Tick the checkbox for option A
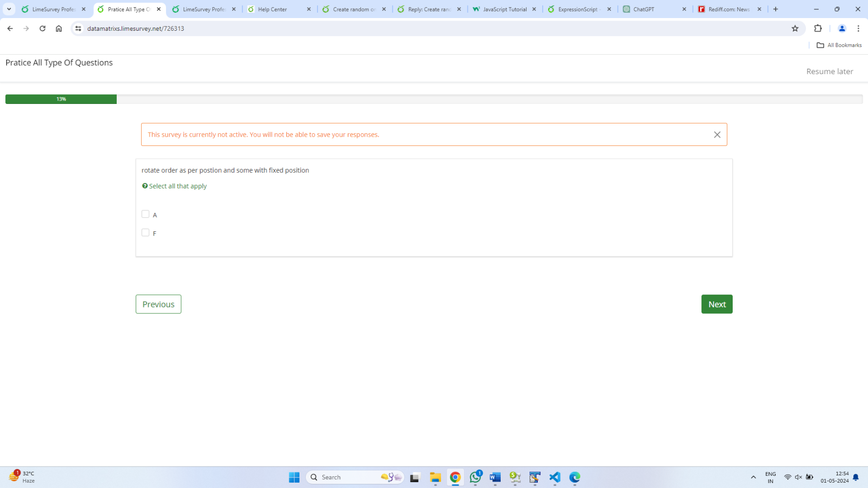Screen dimensions: 868x488 point(146,214)
